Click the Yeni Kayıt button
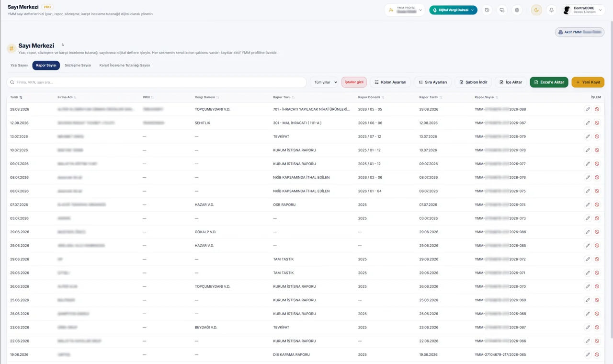613x364 pixels. click(588, 82)
